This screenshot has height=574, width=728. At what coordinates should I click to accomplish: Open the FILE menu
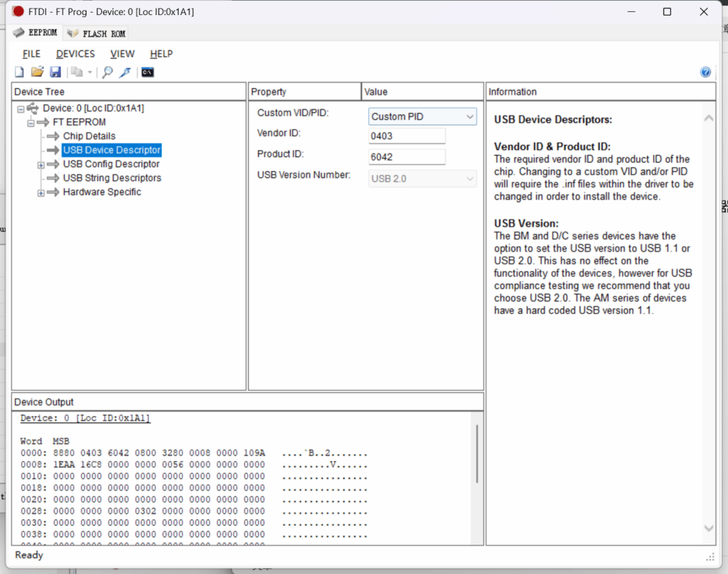coord(31,54)
